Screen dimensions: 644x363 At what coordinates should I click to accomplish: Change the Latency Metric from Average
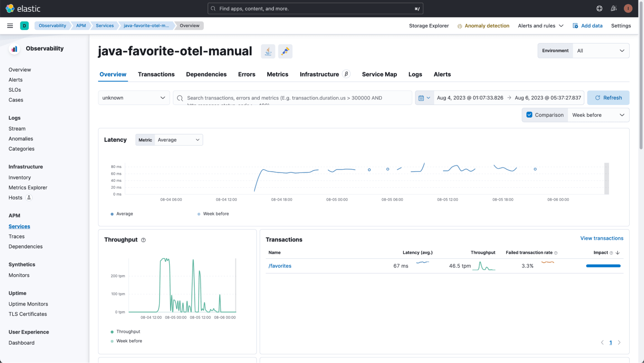(179, 140)
